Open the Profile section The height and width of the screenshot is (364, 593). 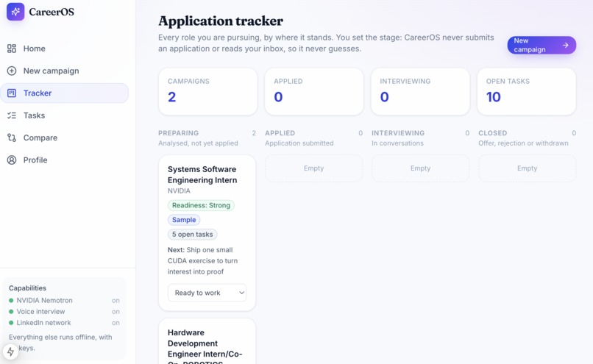(64, 160)
